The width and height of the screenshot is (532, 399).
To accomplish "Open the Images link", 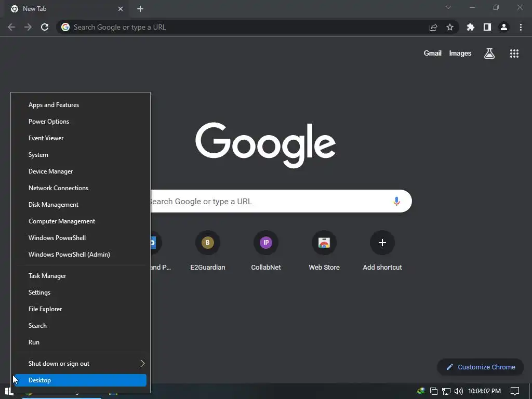I will (x=460, y=54).
